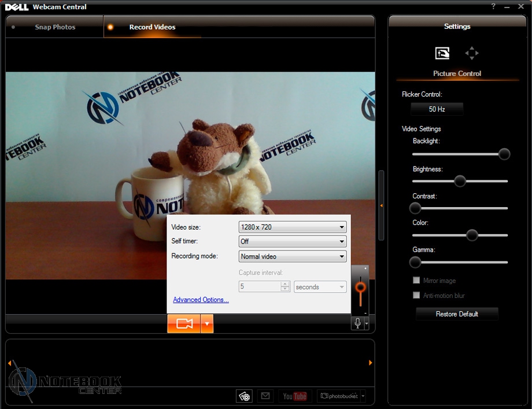532x409 pixels.
Task: Open the media gallery film reel icon
Action: 245,396
